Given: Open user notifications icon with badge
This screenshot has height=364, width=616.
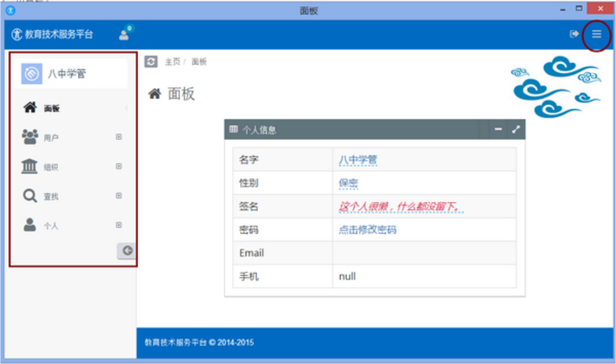Looking at the screenshot, I should tap(124, 34).
